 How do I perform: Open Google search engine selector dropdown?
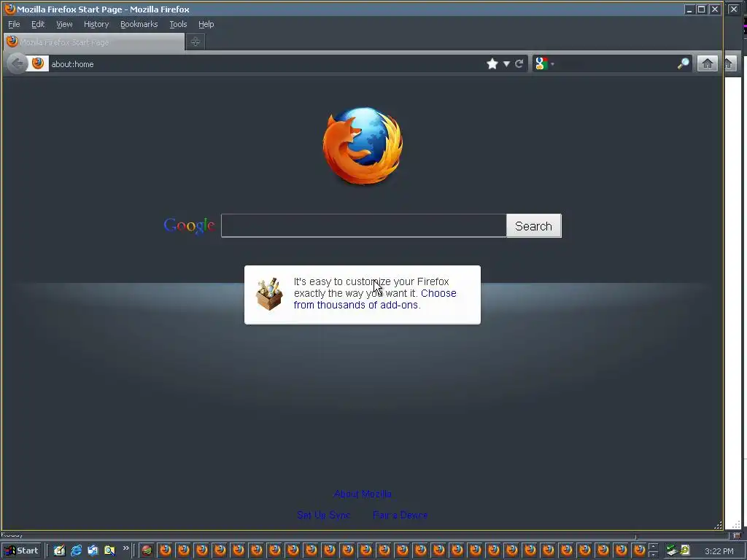(544, 64)
